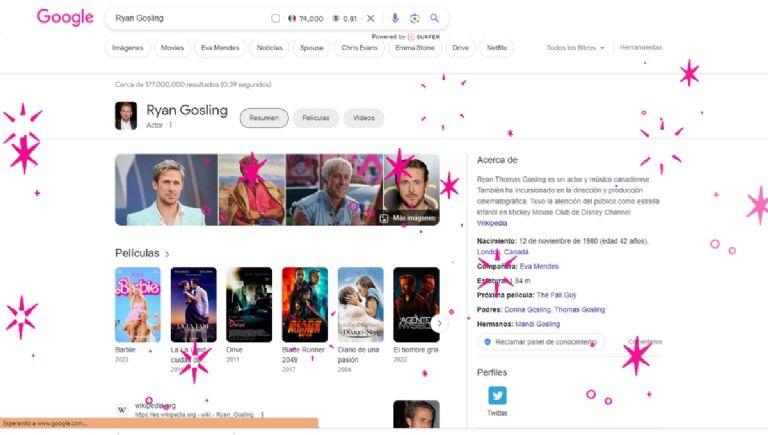Select the Imágenes filter chip
The image size is (768, 435).
(127, 48)
